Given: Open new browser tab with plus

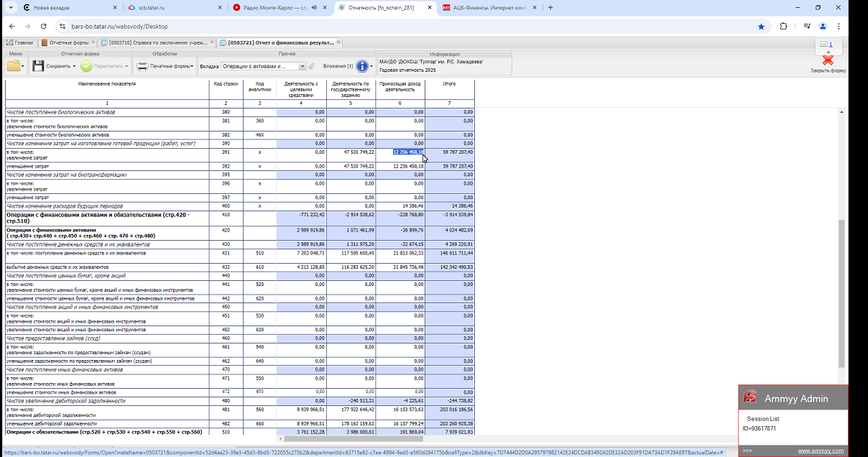Looking at the screenshot, I should [x=550, y=7].
